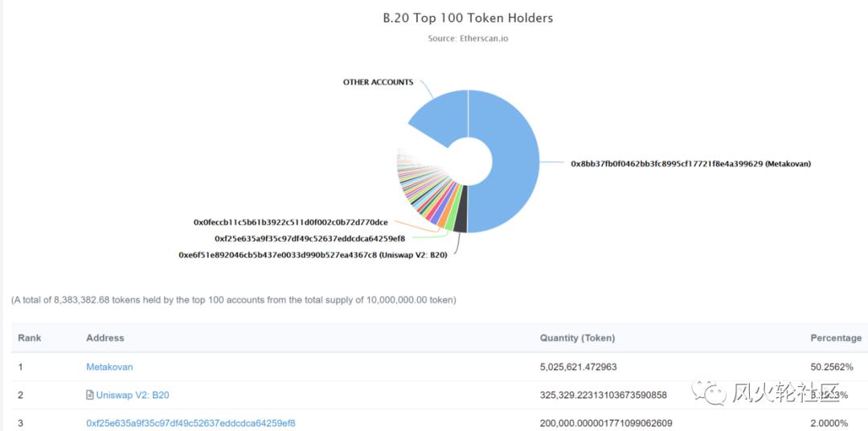The height and width of the screenshot is (431, 868).
Task: Click the Metakovan address chart label
Action: coord(691,163)
